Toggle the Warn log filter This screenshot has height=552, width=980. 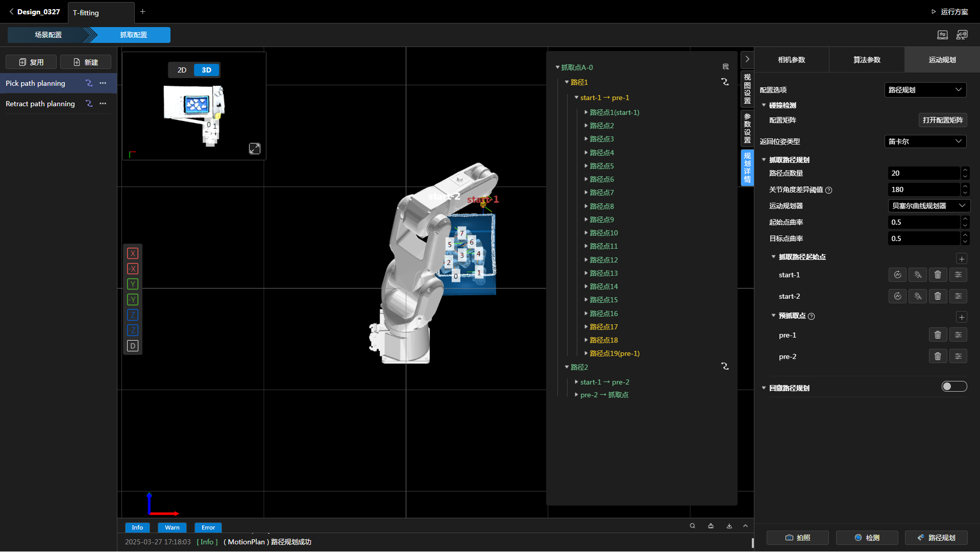tap(172, 527)
